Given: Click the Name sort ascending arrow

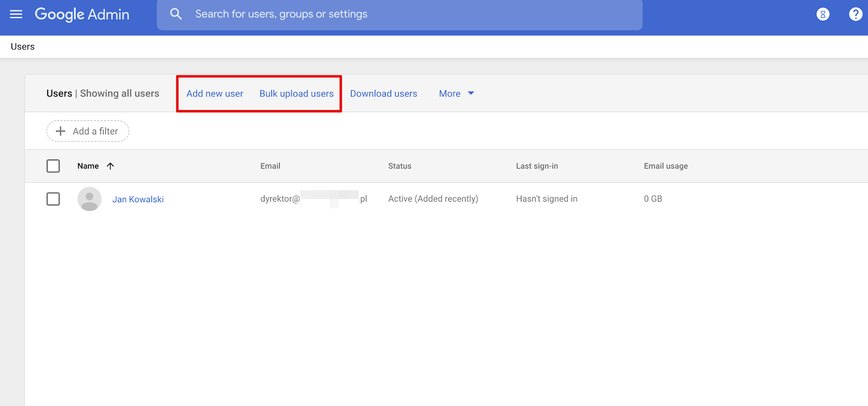Looking at the screenshot, I should coord(111,166).
